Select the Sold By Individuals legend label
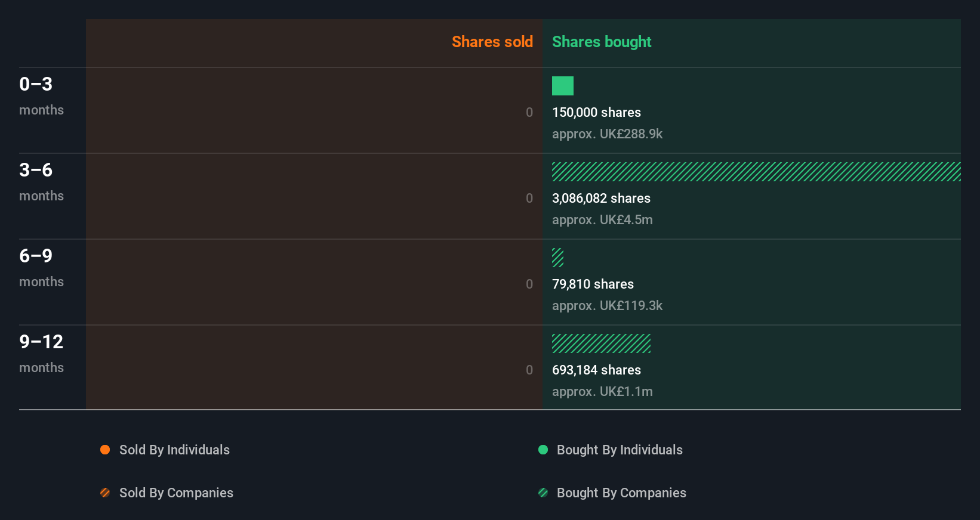Screen dimensions: 980x520 (x=174, y=450)
